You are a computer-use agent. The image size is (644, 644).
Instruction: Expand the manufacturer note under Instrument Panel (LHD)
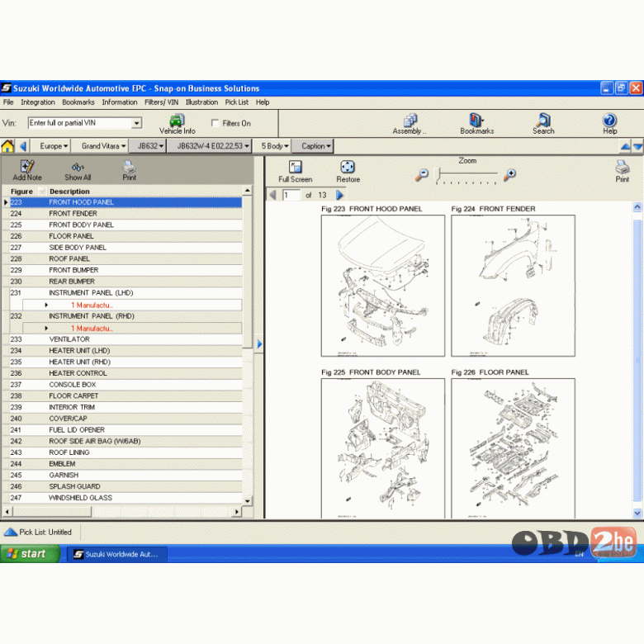(x=46, y=305)
